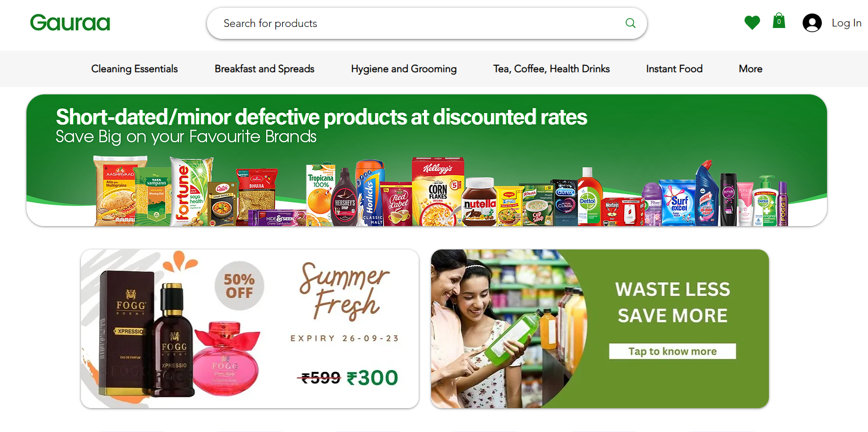Open the Cleaning Essentials category
This screenshot has width=868, height=432.
[x=134, y=69]
